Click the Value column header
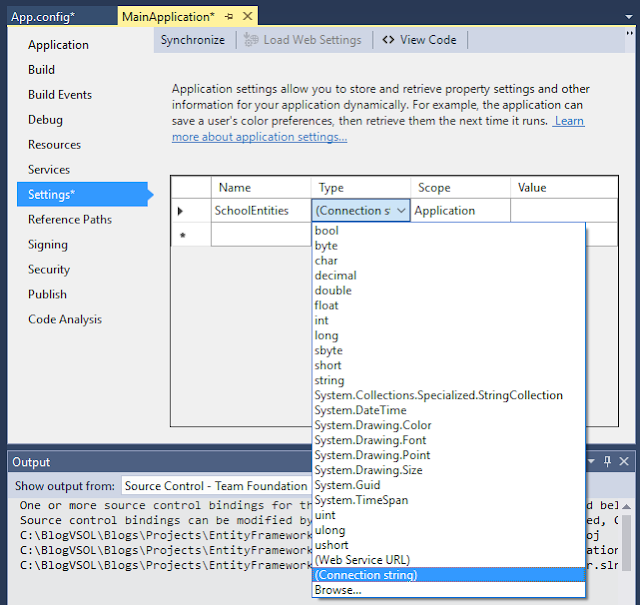 [564, 188]
